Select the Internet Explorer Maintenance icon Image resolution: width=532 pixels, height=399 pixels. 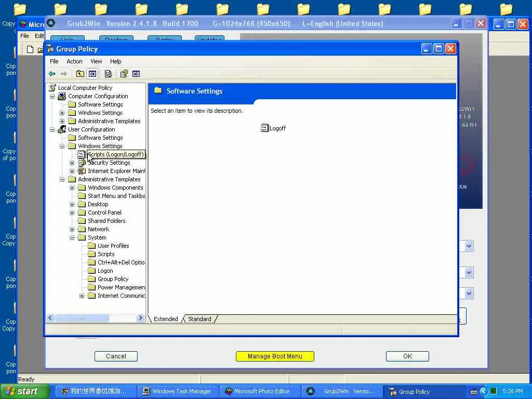(x=82, y=171)
